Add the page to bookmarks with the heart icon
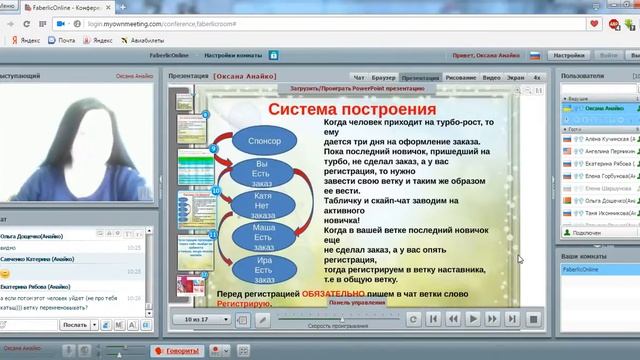 (x=594, y=24)
